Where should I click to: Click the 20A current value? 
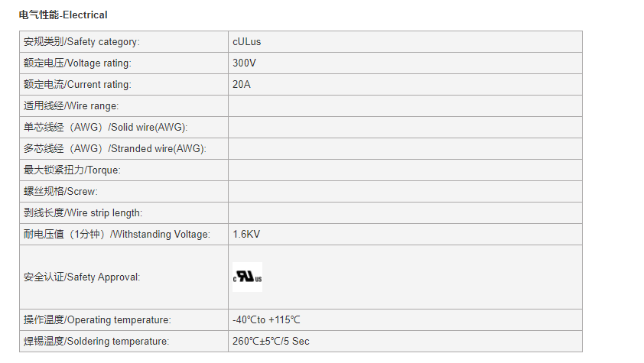(242, 85)
